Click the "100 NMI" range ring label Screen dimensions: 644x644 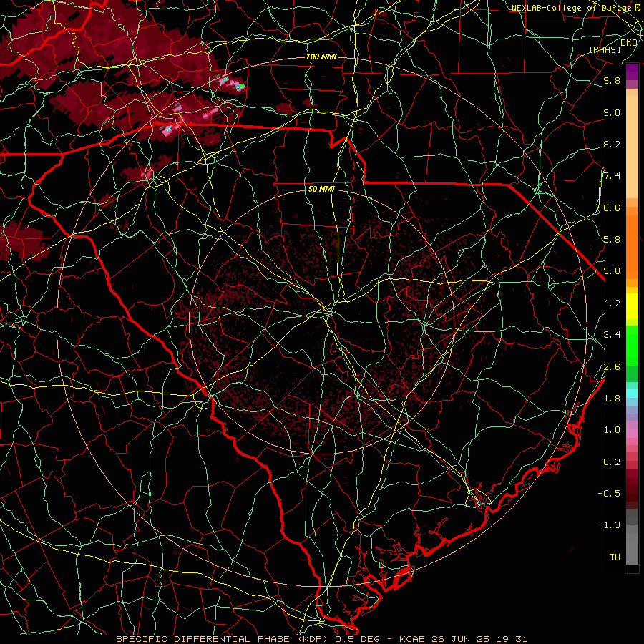coord(321,57)
